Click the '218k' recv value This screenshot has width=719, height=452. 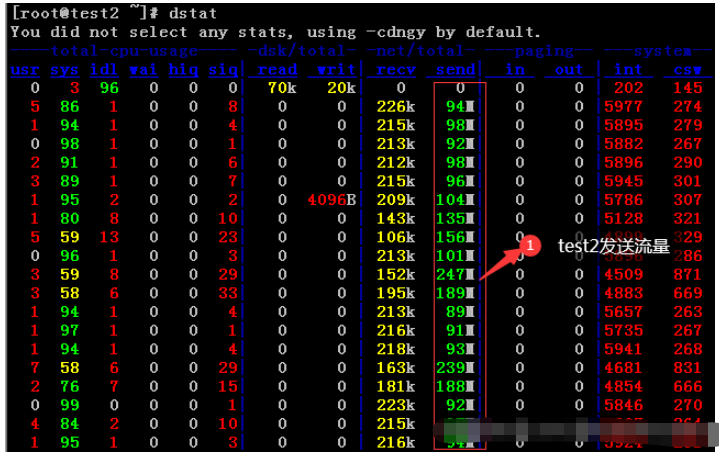pyautogui.click(x=396, y=349)
